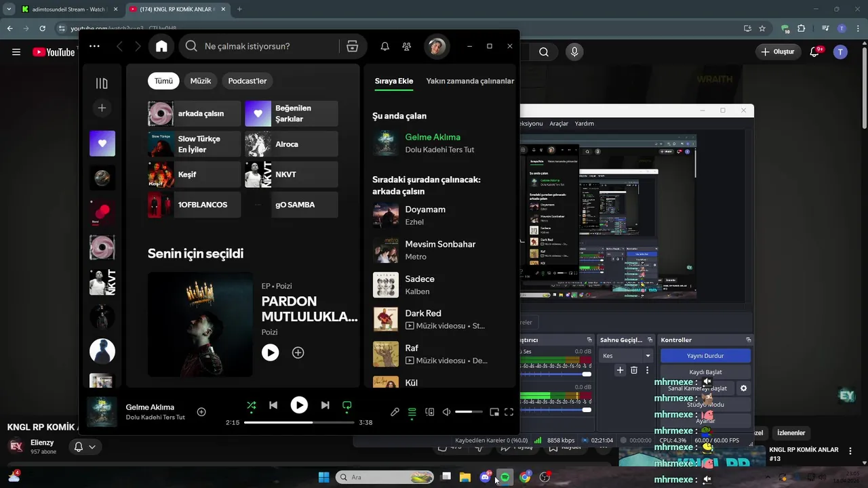The image size is (868, 488).
Task: Add Gelme Aklıma to Liked Songs
Action: point(201,411)
